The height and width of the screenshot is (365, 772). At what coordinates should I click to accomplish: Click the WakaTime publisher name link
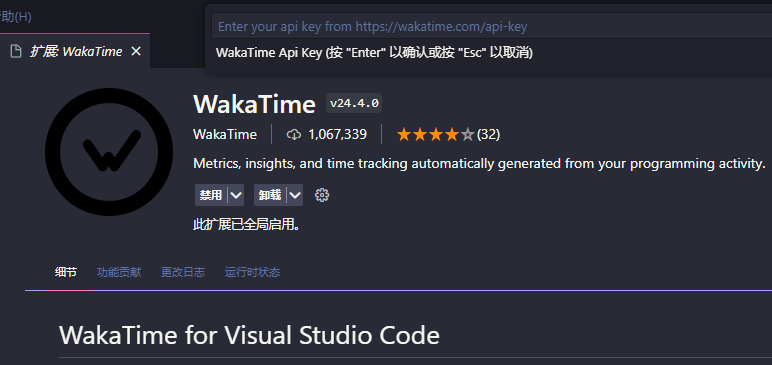point(225,134)
